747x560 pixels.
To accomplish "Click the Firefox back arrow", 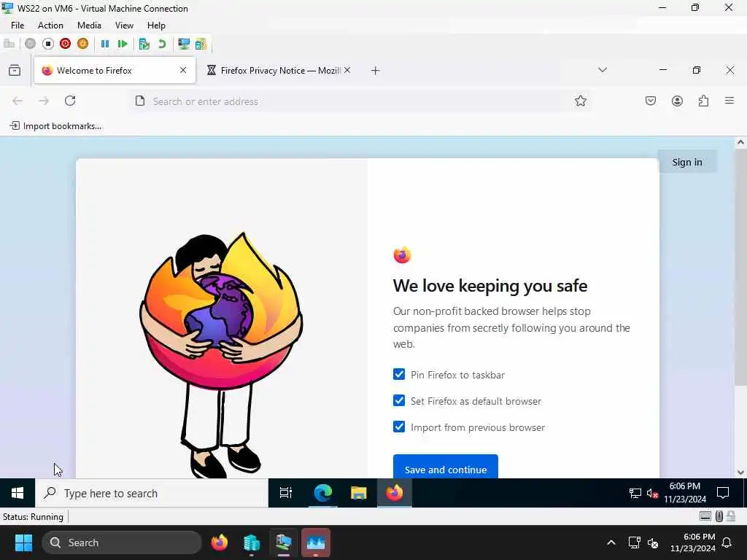I will point(18,101).
